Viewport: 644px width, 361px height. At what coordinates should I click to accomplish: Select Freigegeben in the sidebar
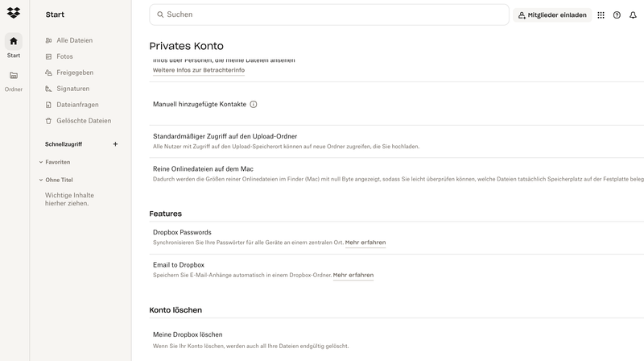(75, 73)
